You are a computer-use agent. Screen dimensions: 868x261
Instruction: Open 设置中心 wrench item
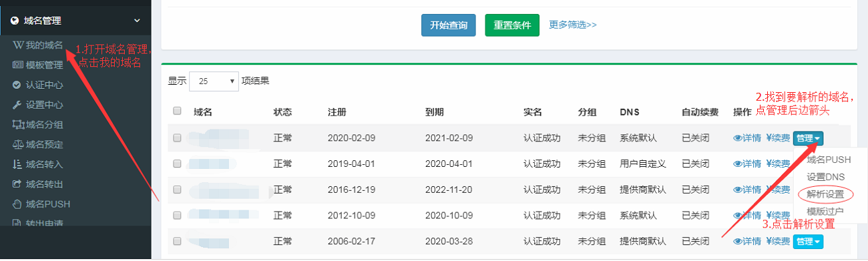pyautogui.click(x=38, y=105)
